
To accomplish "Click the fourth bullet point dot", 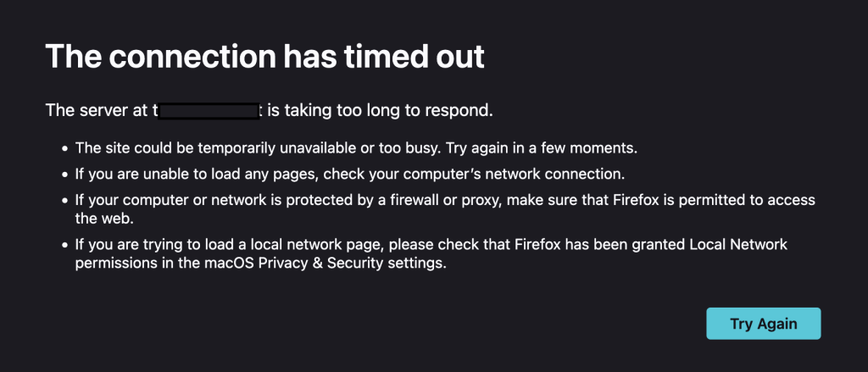I will click(64, 246).
